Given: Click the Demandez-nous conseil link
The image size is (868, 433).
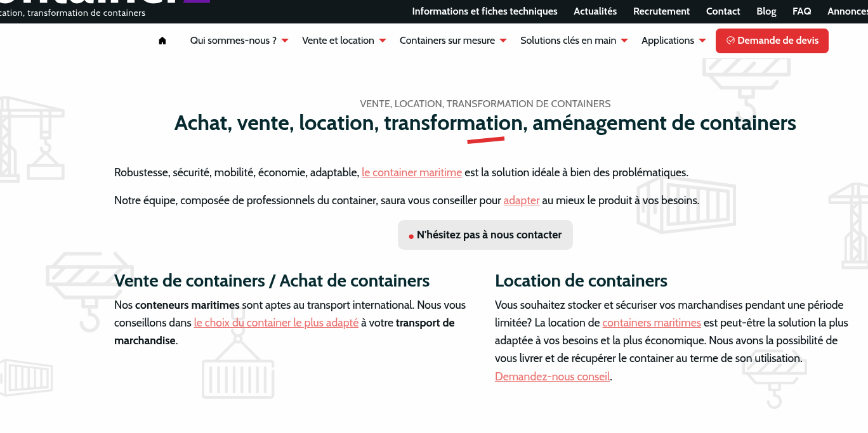Looking at the screenshot, I should point(552,377).
